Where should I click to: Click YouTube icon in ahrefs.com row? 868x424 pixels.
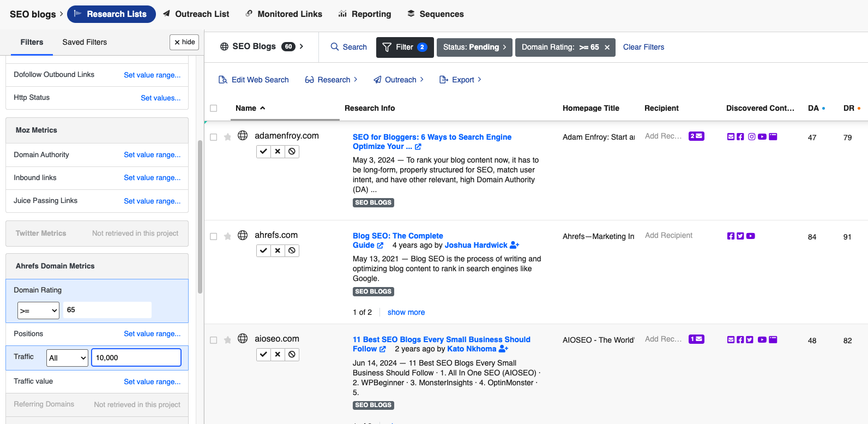pos(751,236)
